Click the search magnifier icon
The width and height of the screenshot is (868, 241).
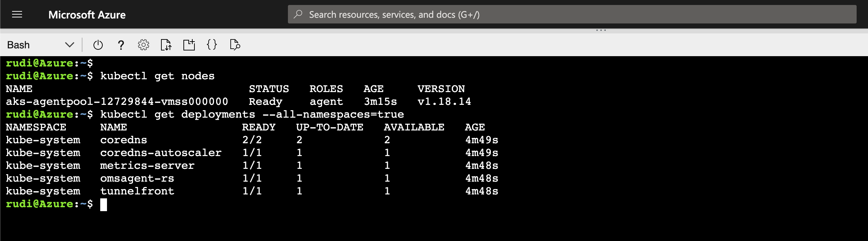298,14
